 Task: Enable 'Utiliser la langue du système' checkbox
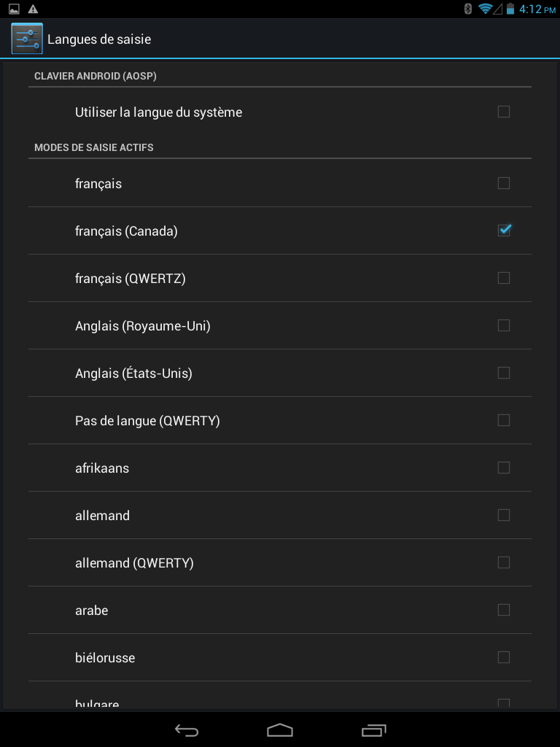click(x=503, y=112)
